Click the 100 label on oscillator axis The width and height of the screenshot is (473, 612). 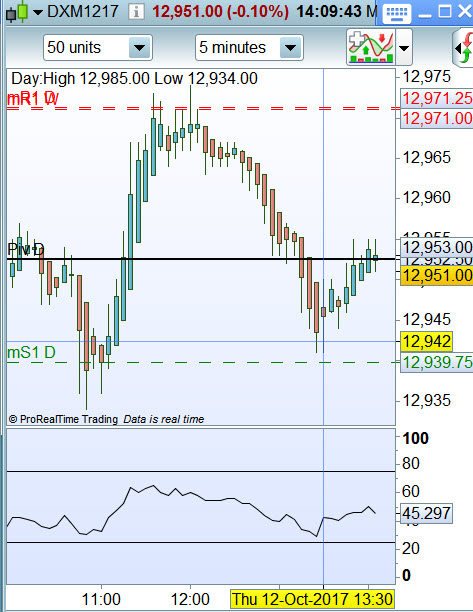416,439
